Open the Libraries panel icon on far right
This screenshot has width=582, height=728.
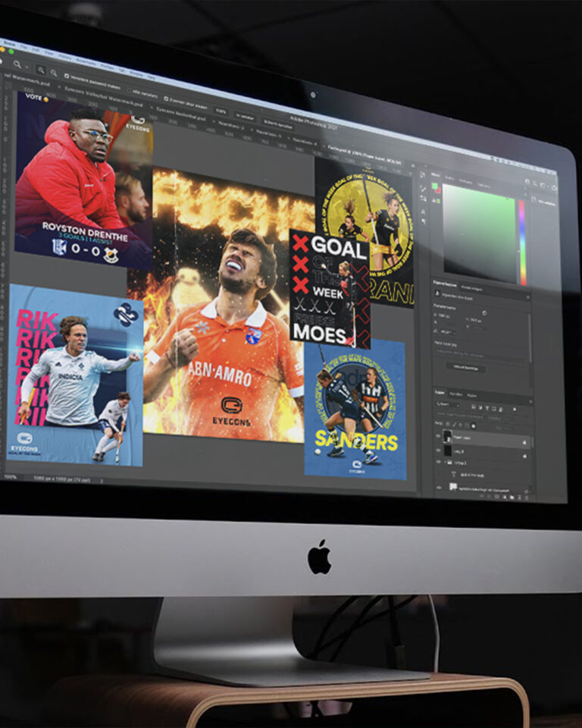coord(533,199)
